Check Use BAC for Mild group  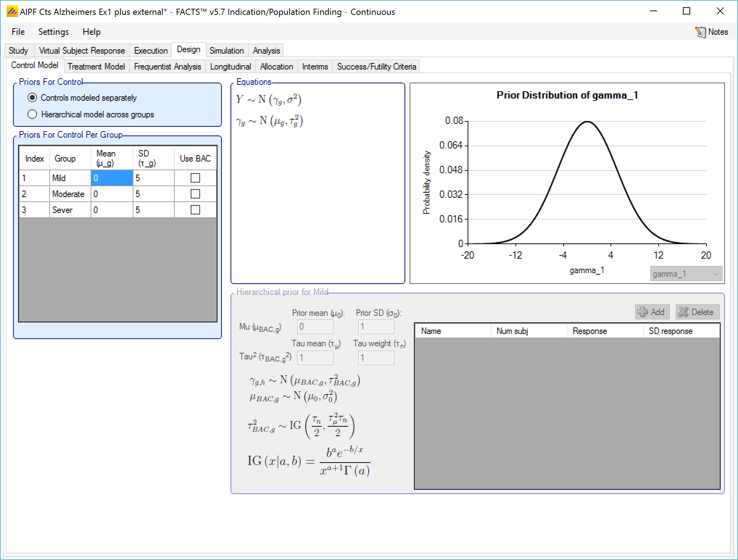tap(195, 178)
